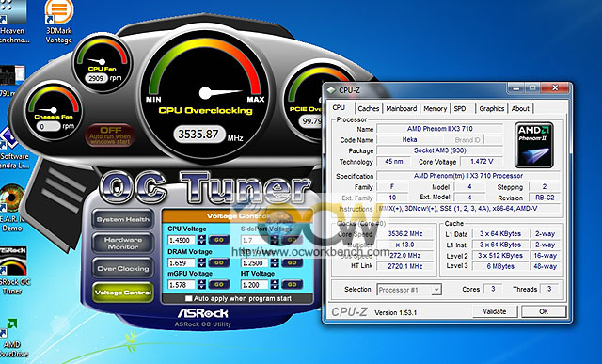The height and width of the screenshot is (364, 602).
Task: Switch to the Memory tab in CPU-Z
Action: coord(435,109)
